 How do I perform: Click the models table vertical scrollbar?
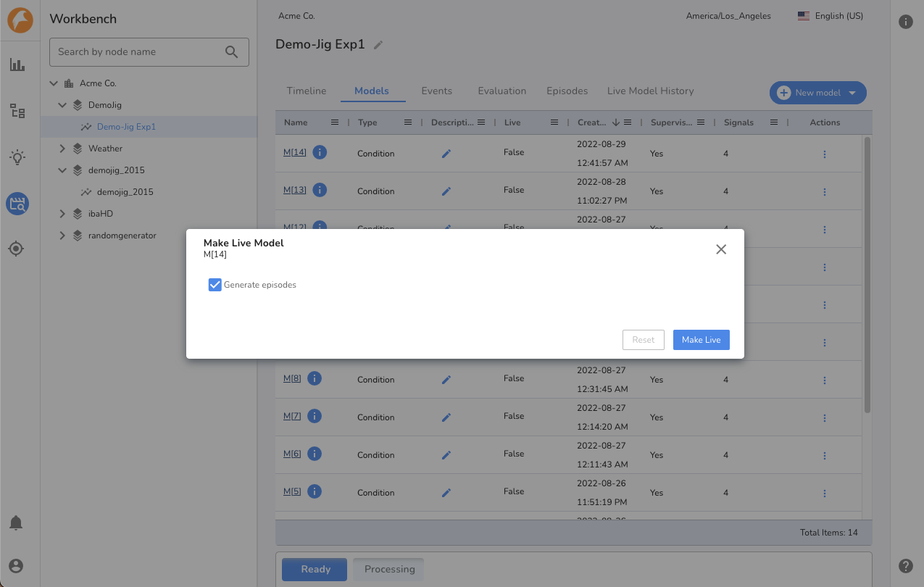tap(867, 275)
